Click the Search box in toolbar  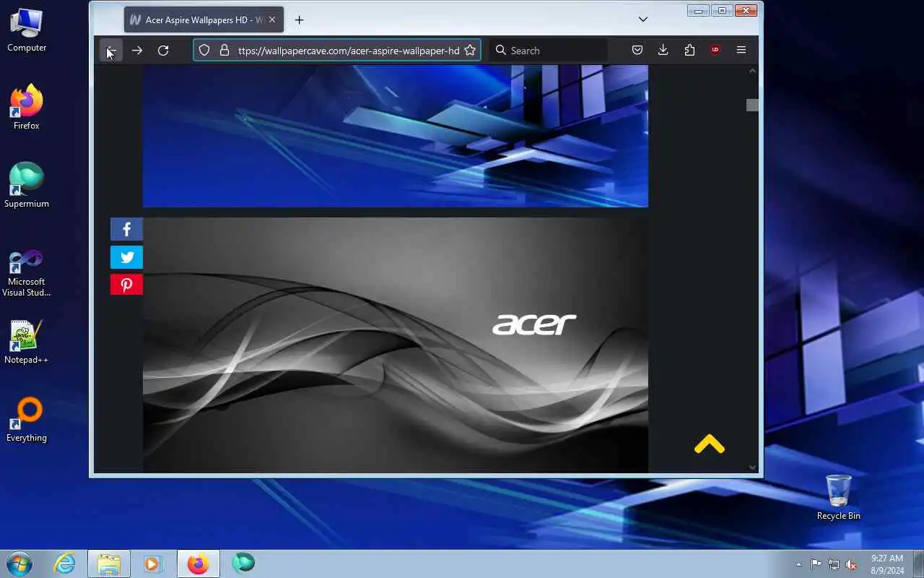[548, 51]
